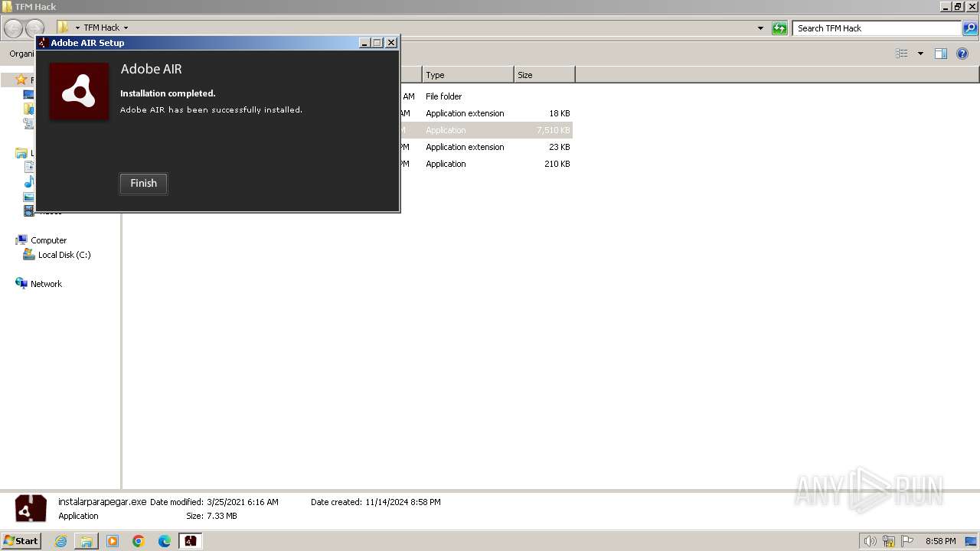Click the date modified value in details pane

(243, 502)
